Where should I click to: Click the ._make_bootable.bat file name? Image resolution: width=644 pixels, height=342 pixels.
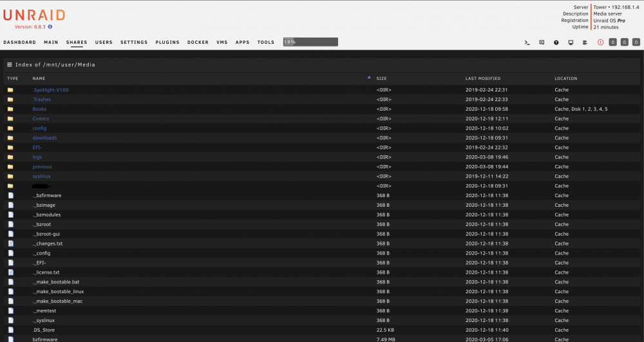pyautogui.click(x=56, y=282)
